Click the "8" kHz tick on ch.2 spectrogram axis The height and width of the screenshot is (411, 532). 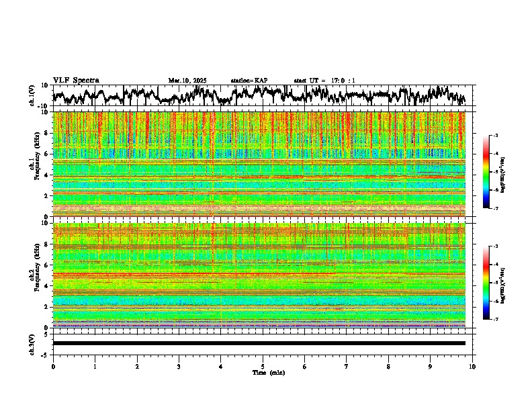click(x=47, y=244)
